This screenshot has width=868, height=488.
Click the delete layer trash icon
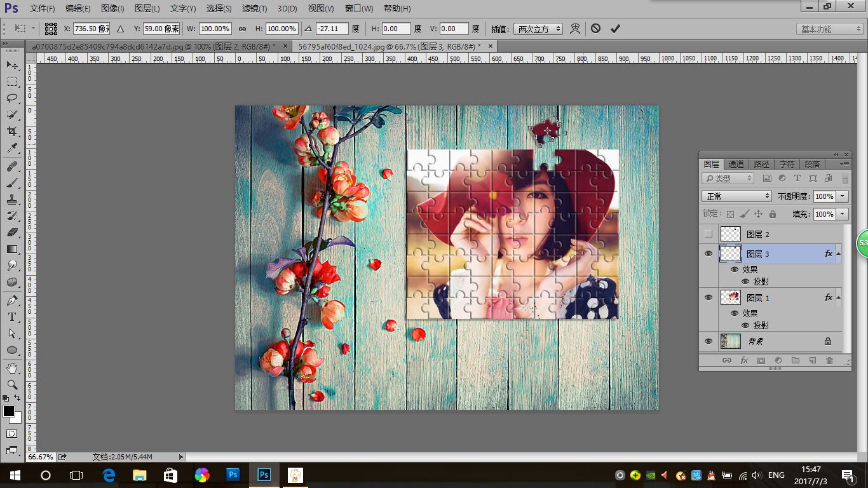coord(829,360)
